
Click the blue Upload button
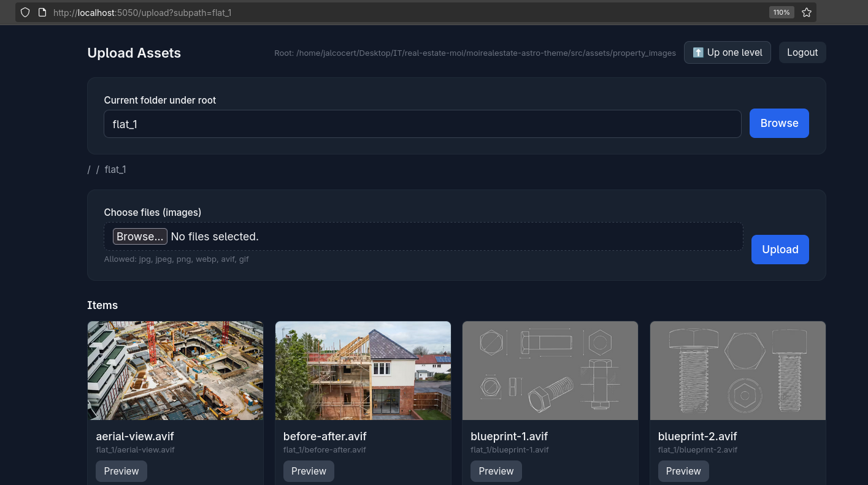pos(780,250)
